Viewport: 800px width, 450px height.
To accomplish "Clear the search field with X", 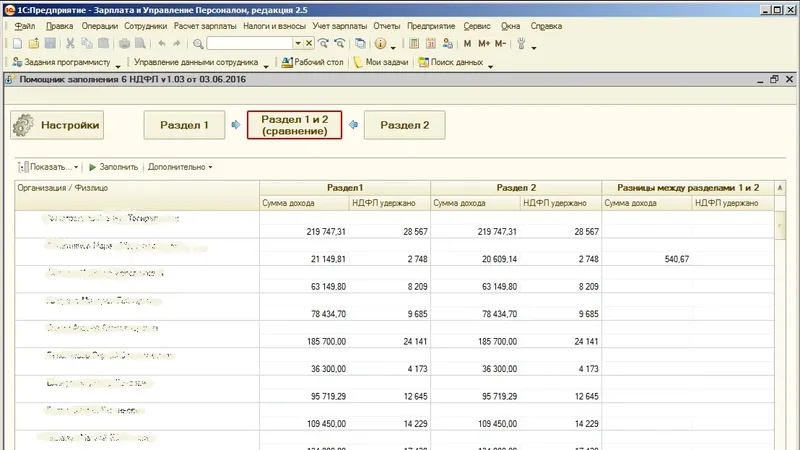I will click(x=309, y=43).
